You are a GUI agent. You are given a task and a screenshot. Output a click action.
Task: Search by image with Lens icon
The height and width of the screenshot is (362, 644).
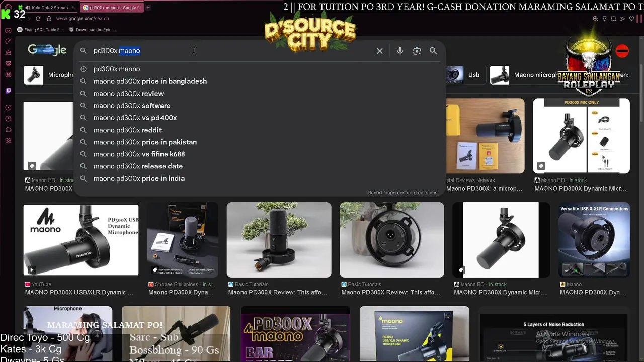tap(417, 51)
